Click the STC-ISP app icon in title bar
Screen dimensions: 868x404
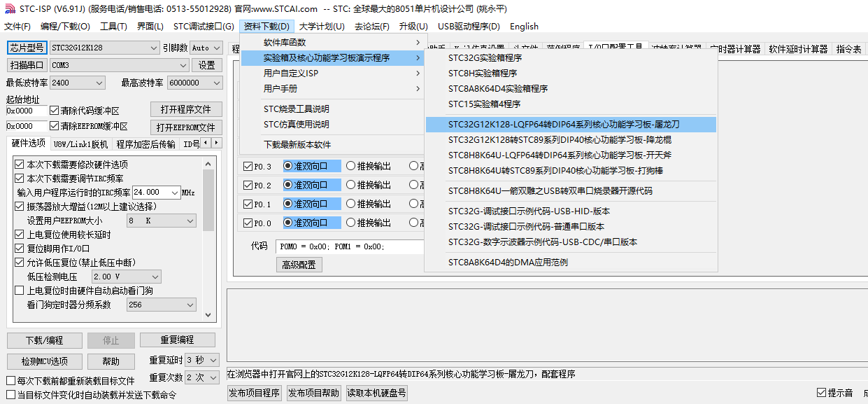tap(10, 8)
